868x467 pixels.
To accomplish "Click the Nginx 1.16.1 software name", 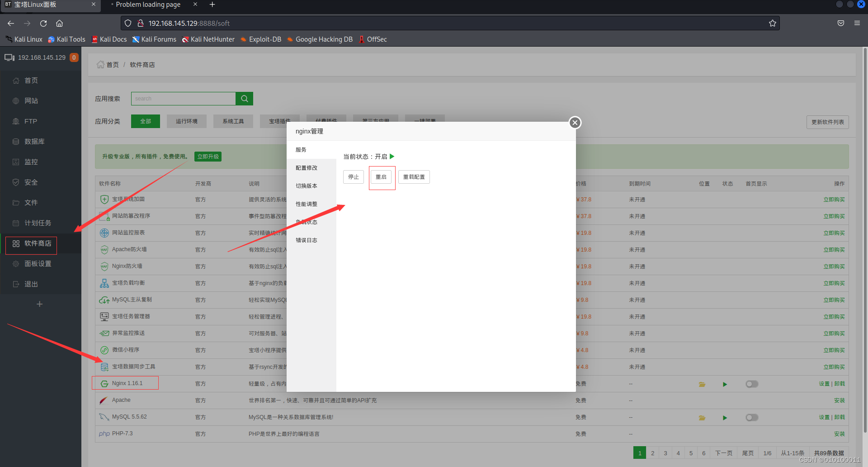I will coord(127,383).
